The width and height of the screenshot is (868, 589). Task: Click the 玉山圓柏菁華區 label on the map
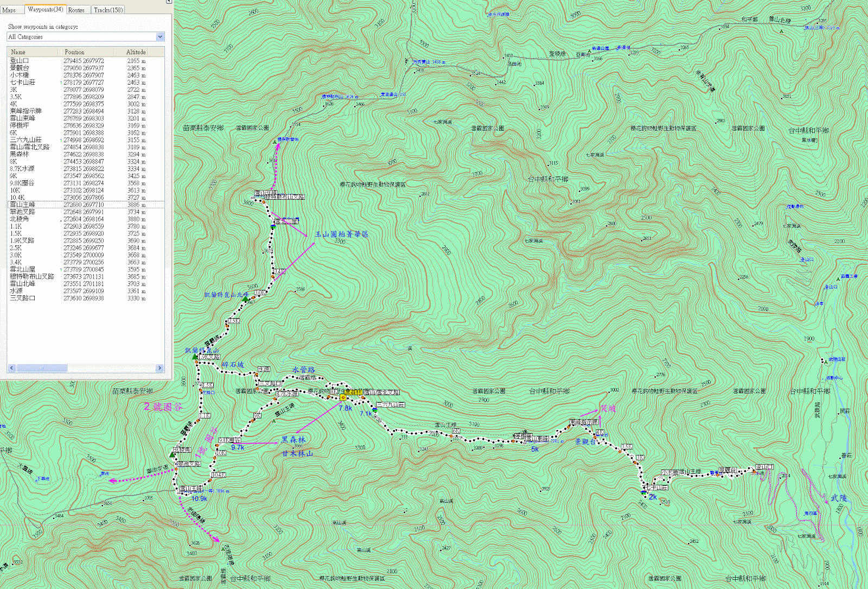tap(342, 235)
